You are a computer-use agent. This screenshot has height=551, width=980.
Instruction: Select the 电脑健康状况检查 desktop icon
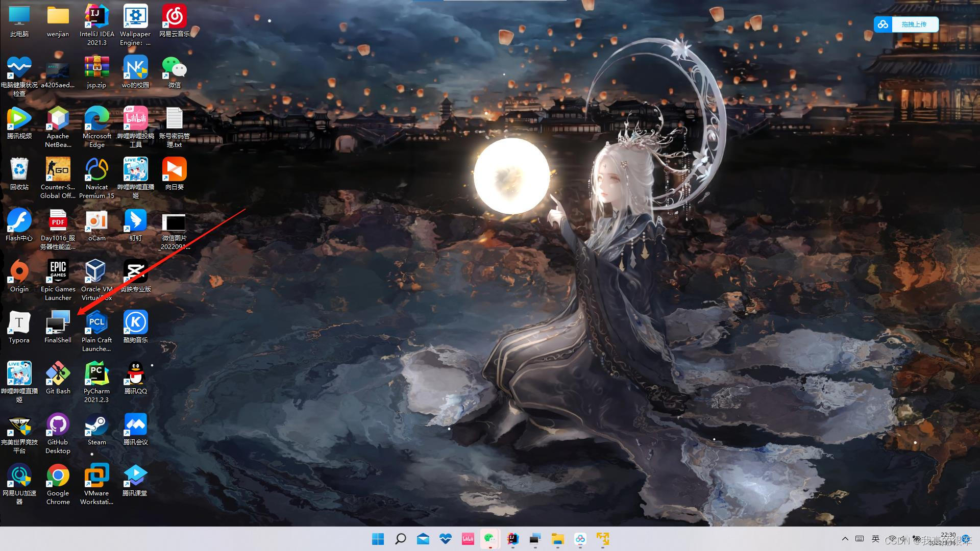[19, 77]
